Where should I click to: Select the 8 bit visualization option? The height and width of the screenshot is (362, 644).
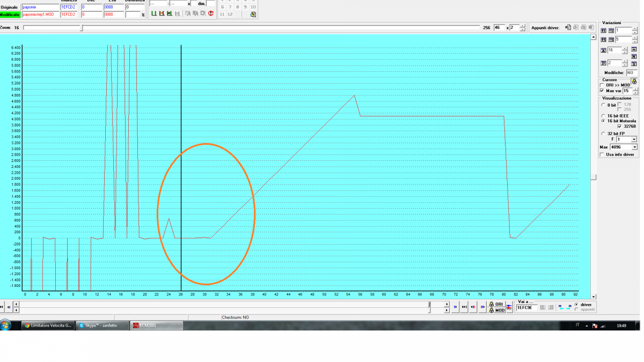tap(603, 105)
